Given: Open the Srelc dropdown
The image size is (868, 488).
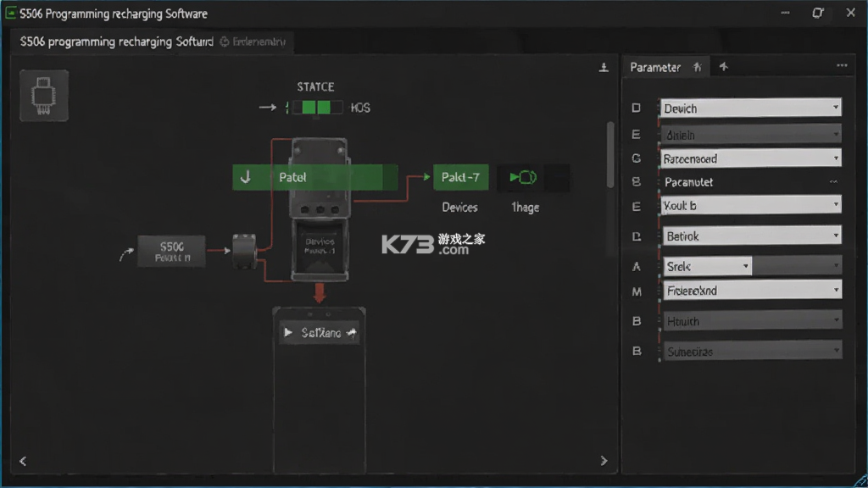Looking at the screenshot, I should pyautogui.click(x=707, y=267).
